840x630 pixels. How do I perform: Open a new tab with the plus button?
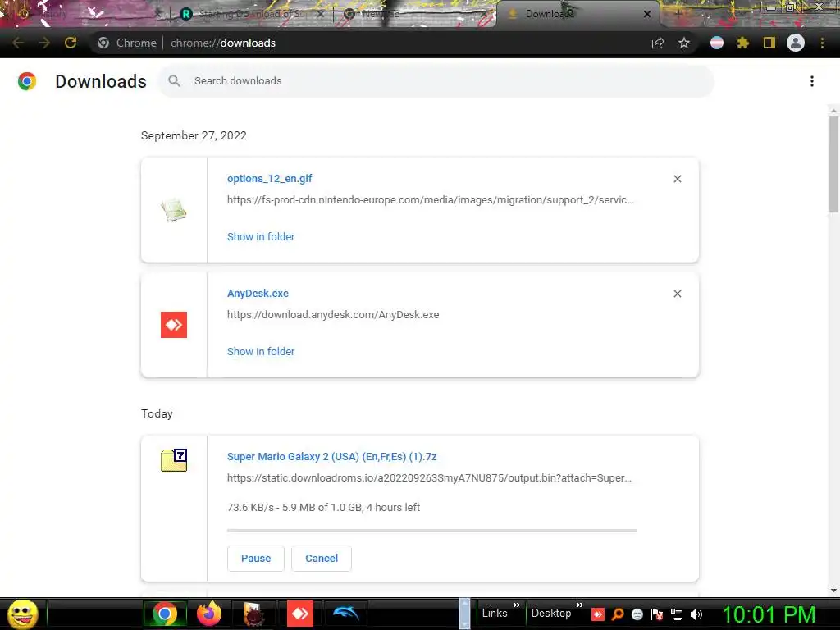[x=678, y=15]
